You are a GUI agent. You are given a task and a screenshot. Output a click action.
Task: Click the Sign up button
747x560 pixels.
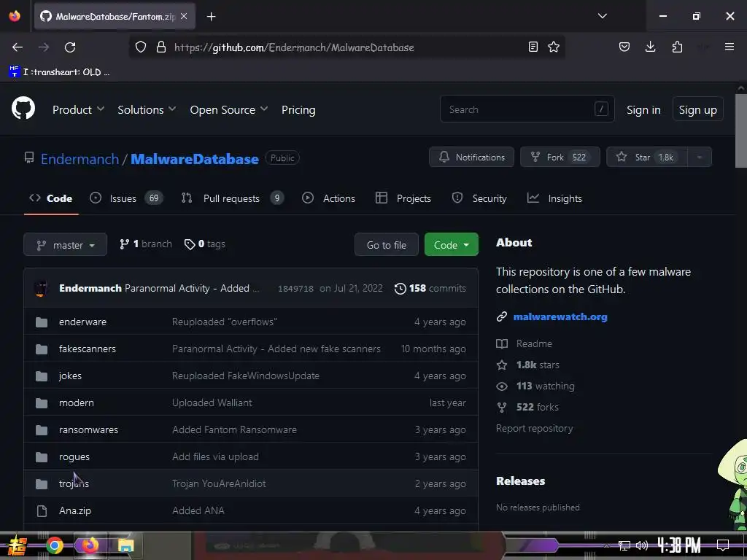pyautogui.click(x=697, y=109)
